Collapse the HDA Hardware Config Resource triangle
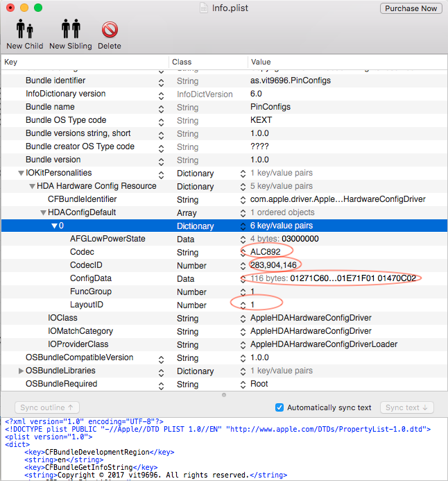 pyautogui.click(x=32, y=186)
